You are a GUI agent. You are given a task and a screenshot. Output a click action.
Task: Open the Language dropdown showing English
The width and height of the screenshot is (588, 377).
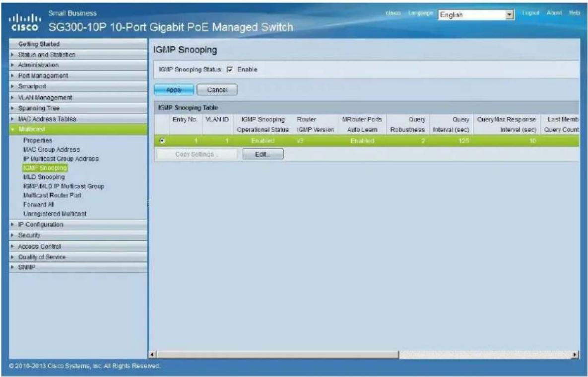(x=476, y=14)
